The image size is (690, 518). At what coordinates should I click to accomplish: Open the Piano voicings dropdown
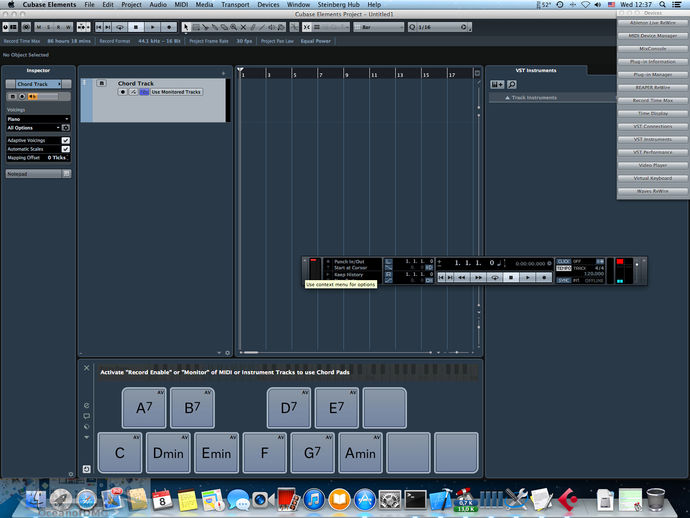(38, 119)
